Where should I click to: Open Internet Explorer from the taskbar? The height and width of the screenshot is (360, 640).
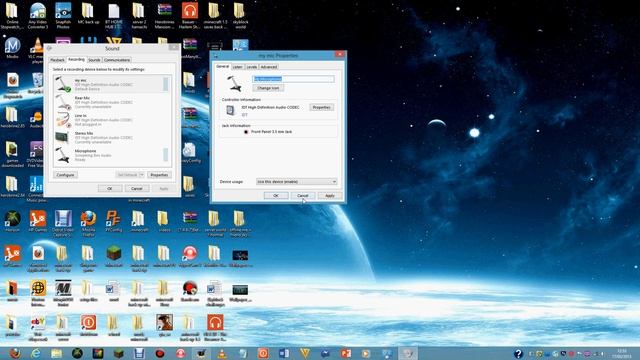(x=36, y=353)
